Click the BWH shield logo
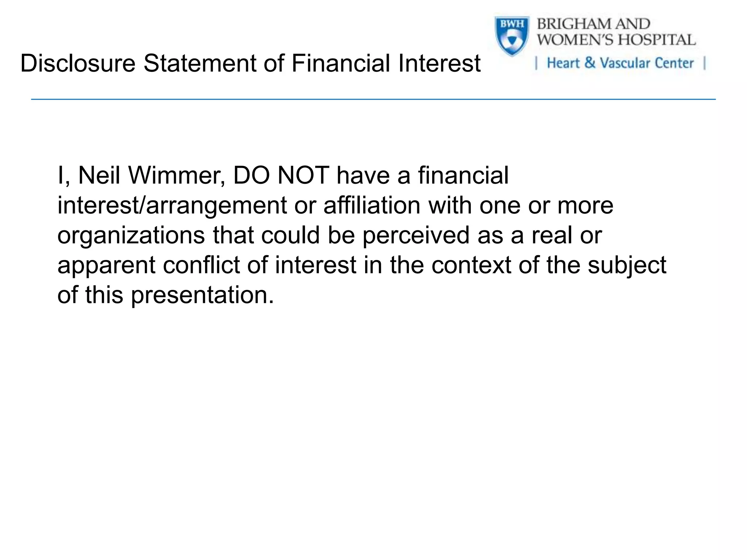747x560 pixels. coord(512,36)
